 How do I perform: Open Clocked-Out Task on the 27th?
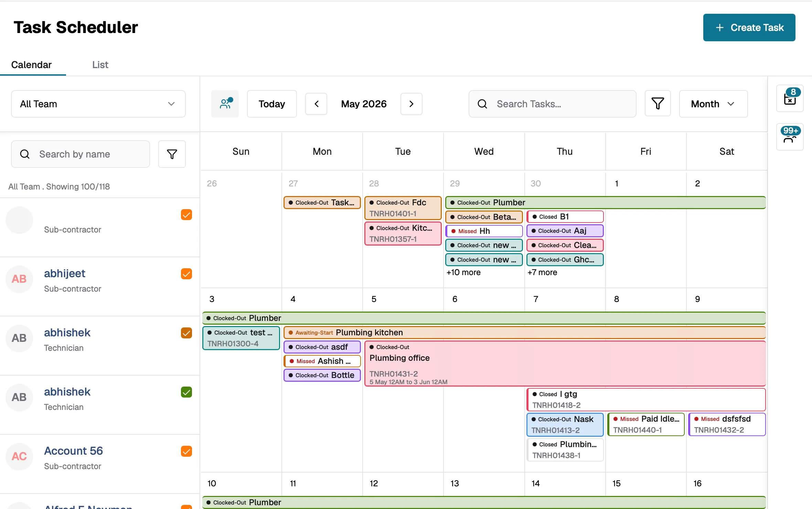[x=322, y=203]
